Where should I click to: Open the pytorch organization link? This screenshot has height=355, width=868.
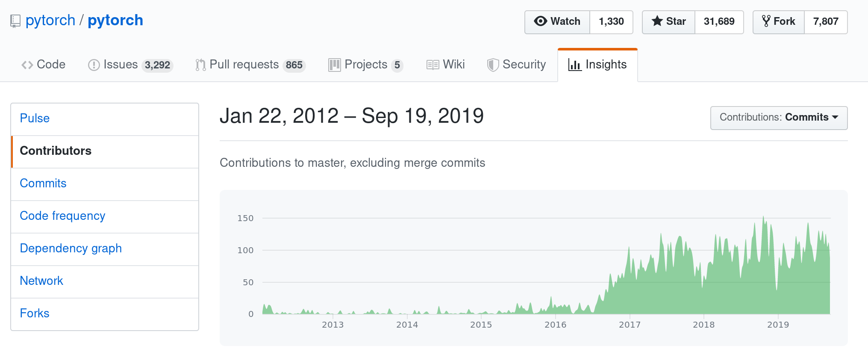pos(50,20)
